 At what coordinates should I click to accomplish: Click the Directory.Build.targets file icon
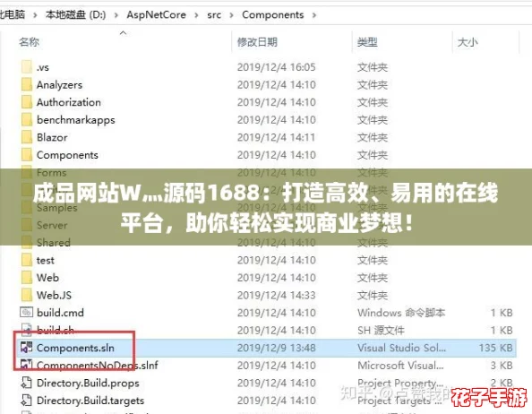click(x=27, y=401)
